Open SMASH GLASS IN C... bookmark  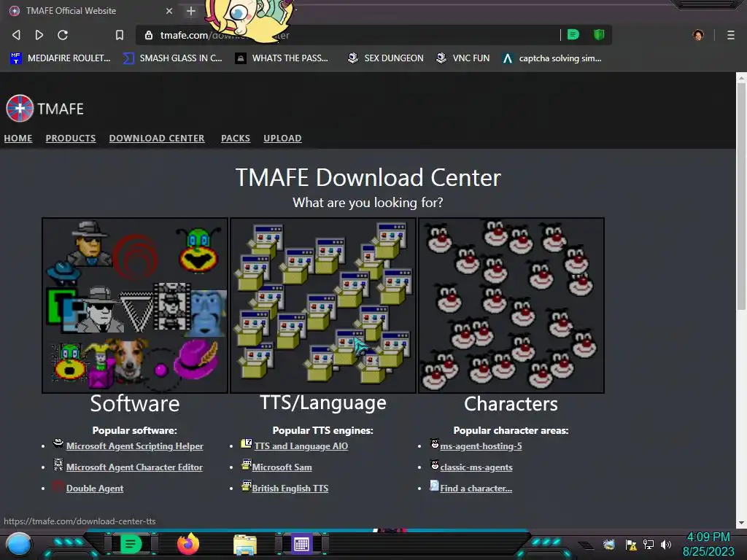(x=172, y=58)
